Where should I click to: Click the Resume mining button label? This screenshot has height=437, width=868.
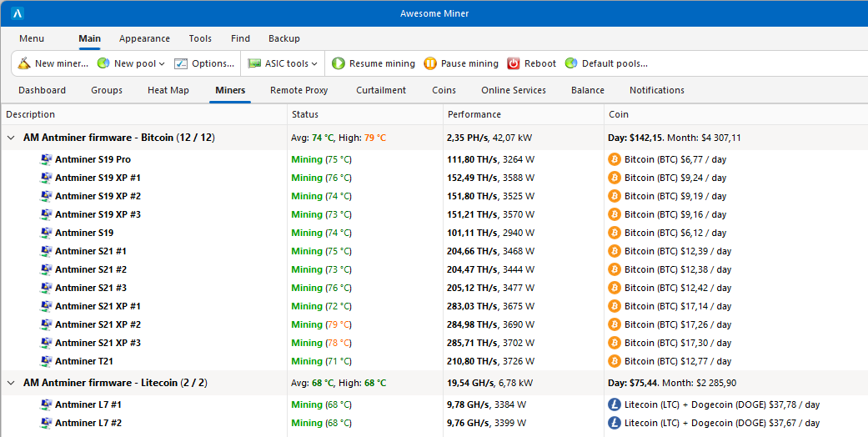382,63
